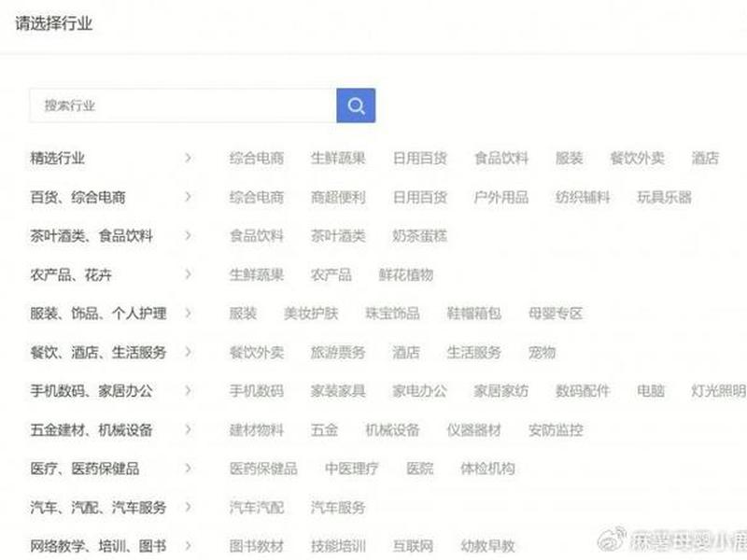Pick the 母婴专区 industry
Image resolution: width=747 pixels, height=560 pixels.
pyautogui.click(x=556, y=313)
